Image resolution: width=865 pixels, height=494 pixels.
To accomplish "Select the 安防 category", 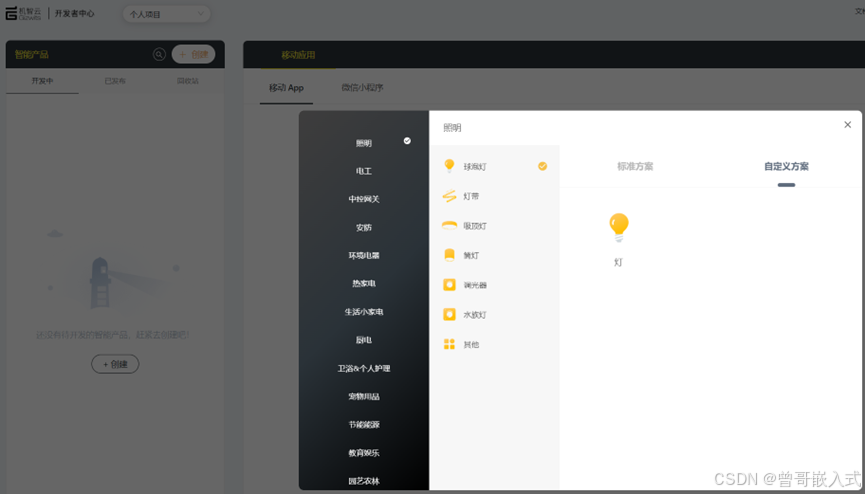I will pyautogui.click(x=364, y=227).
